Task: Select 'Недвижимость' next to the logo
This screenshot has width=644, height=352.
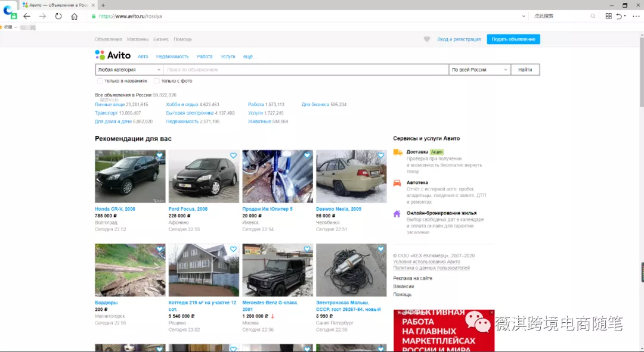Action: (x=172, y=57)
